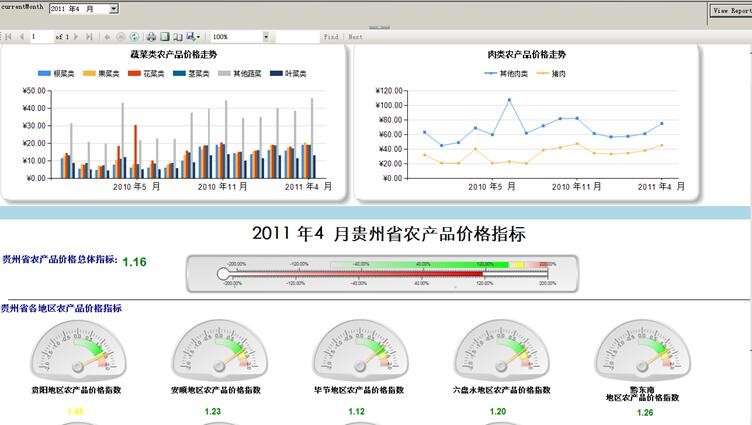Print the report
The height and width of the screenshot is (425, 752).
pos(151,37)
